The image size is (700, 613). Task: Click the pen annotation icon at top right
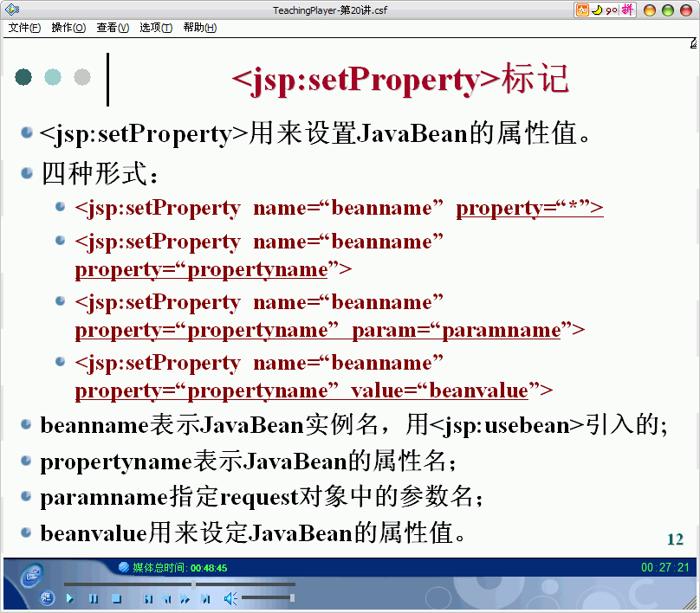pos(693,43)
